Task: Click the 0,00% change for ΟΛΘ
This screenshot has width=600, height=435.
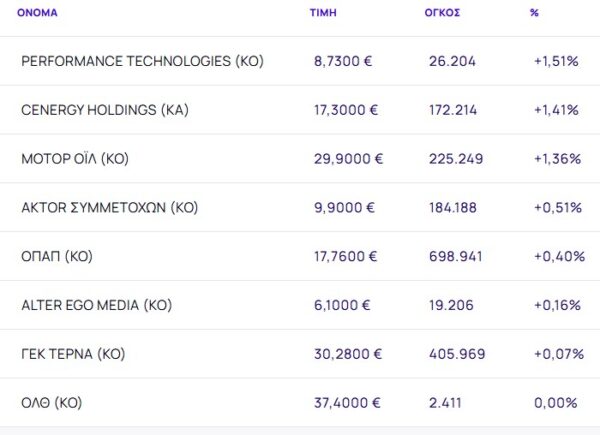Action: pos(555,403)
